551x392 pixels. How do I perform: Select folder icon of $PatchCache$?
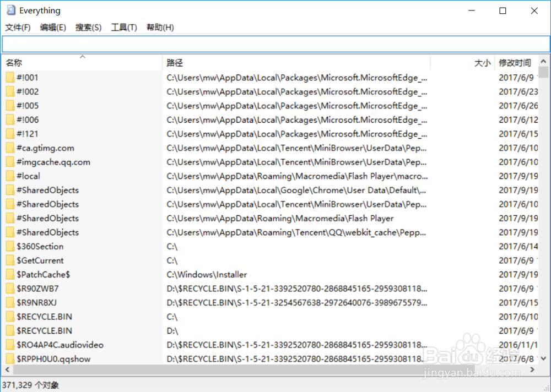[10, 274]
